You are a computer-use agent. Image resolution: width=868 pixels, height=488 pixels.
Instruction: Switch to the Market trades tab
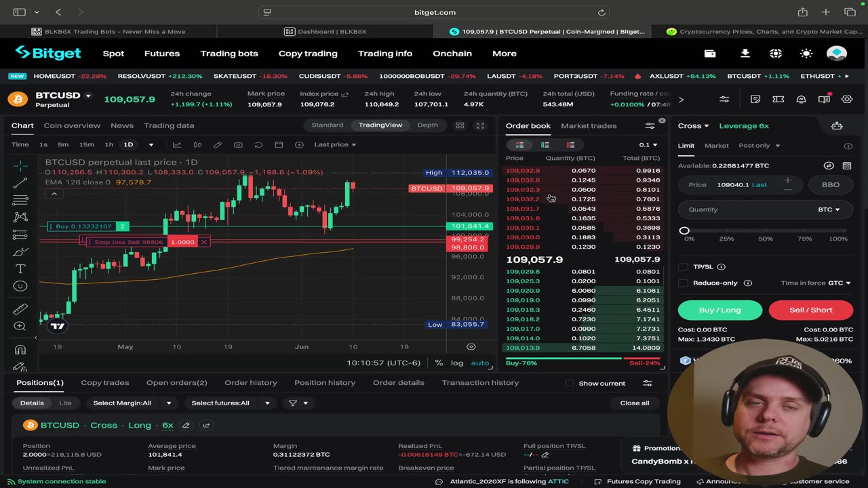pyautogui.click(x=589, y=125)
